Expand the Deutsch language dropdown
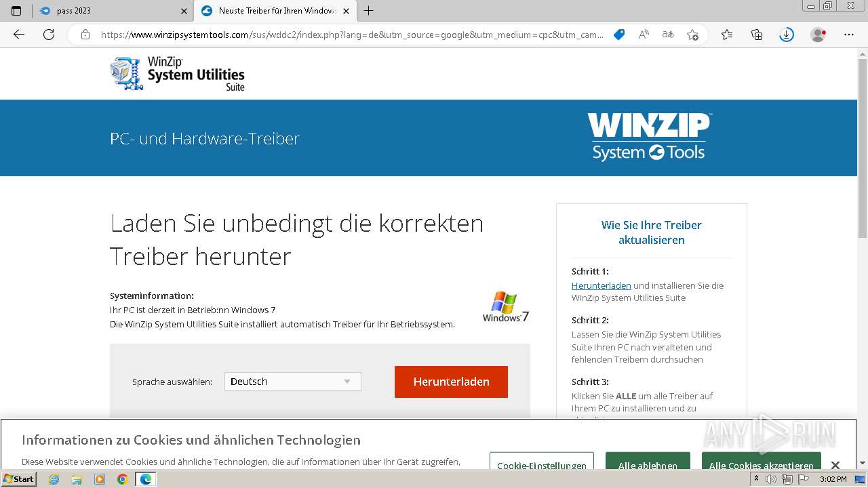Image resolution: width=868 pixels, height=488 pixels. pyautogui.click(x=293, y=382)
